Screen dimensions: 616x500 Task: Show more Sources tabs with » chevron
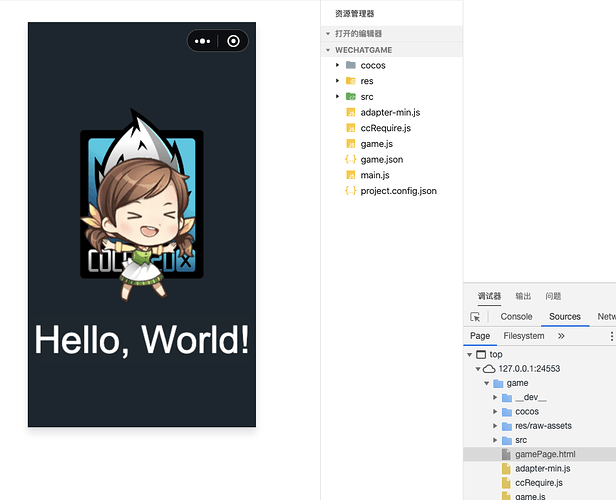click(x=561, y=336)
